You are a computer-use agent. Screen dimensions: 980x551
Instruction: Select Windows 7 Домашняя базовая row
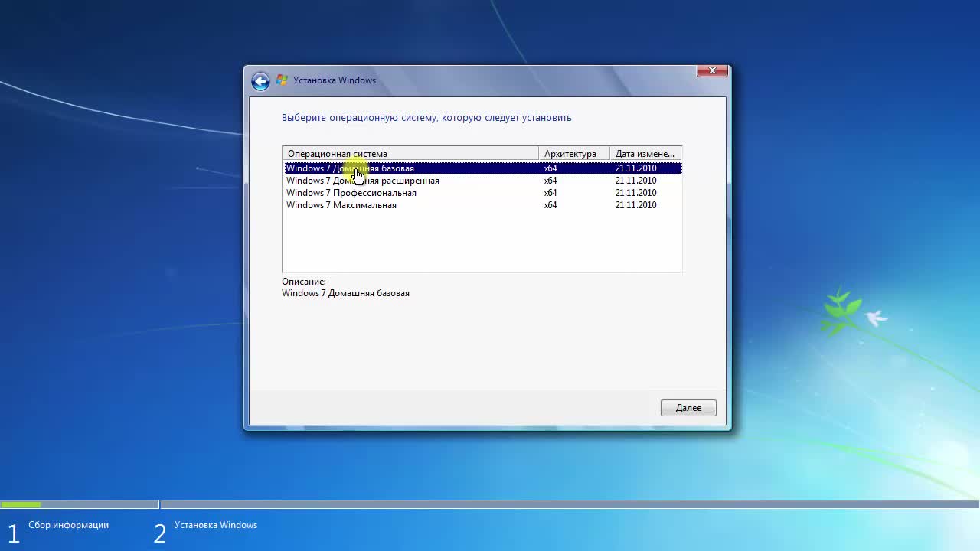482,168
